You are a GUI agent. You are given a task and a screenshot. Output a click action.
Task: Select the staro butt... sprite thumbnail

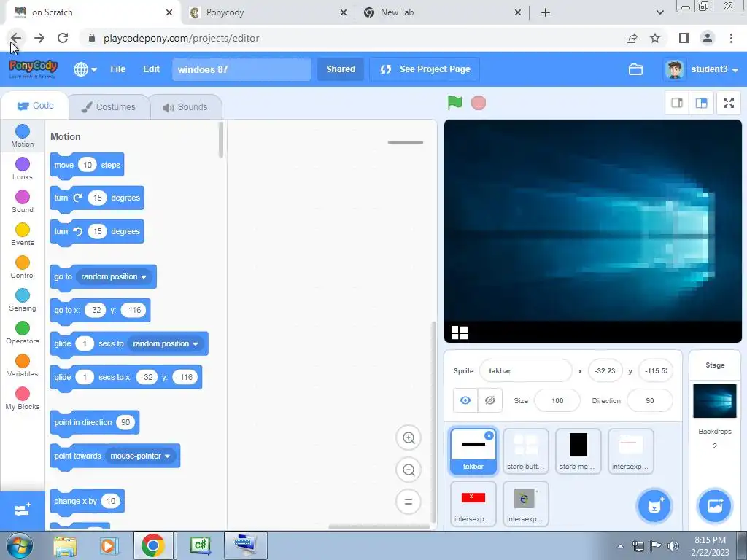(x=525, y=451)
